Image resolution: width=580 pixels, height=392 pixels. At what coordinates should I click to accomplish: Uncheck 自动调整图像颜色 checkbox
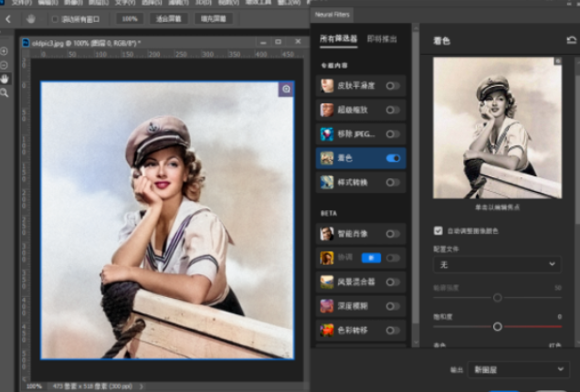tap(438, 229)
